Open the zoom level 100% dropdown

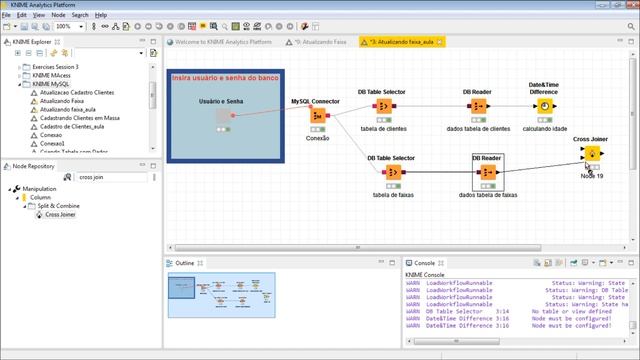81,27
